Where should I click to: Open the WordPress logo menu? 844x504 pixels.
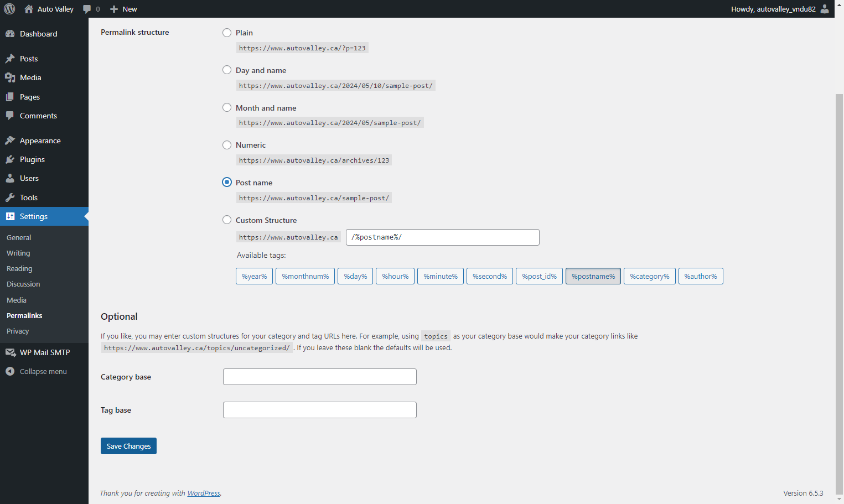pos(9,9)
